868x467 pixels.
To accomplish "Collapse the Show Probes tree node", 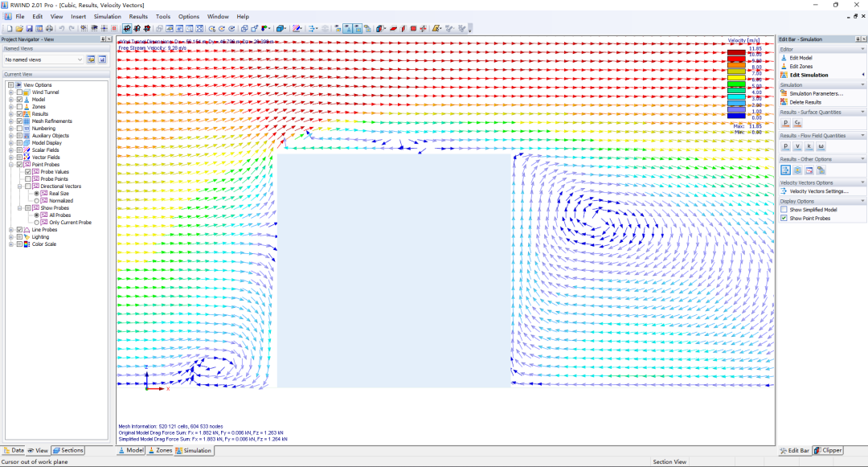I will [19, 208].
